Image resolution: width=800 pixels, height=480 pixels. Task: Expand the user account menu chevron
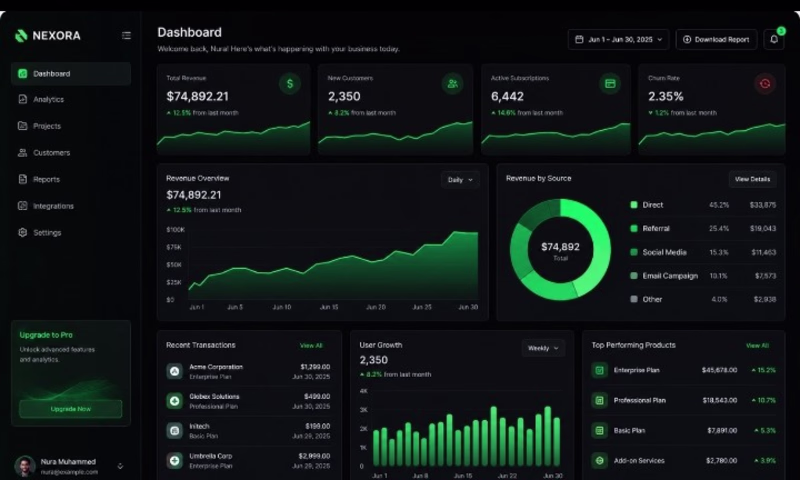pos(120,466)
